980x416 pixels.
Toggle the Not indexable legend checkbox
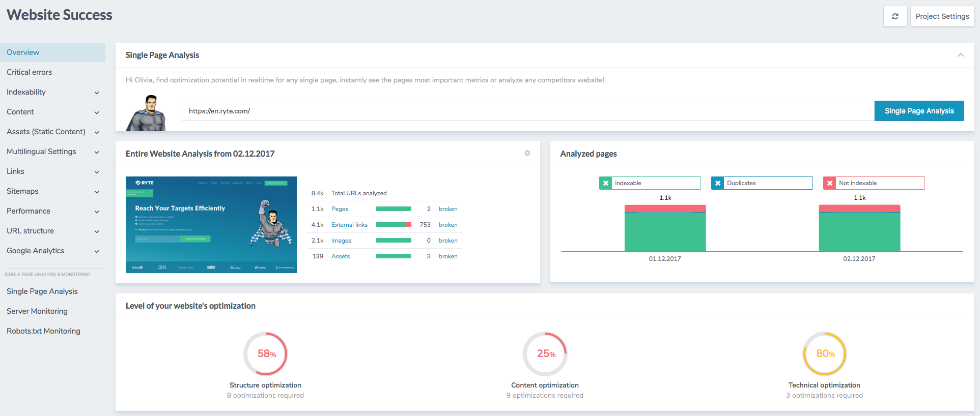829,183
